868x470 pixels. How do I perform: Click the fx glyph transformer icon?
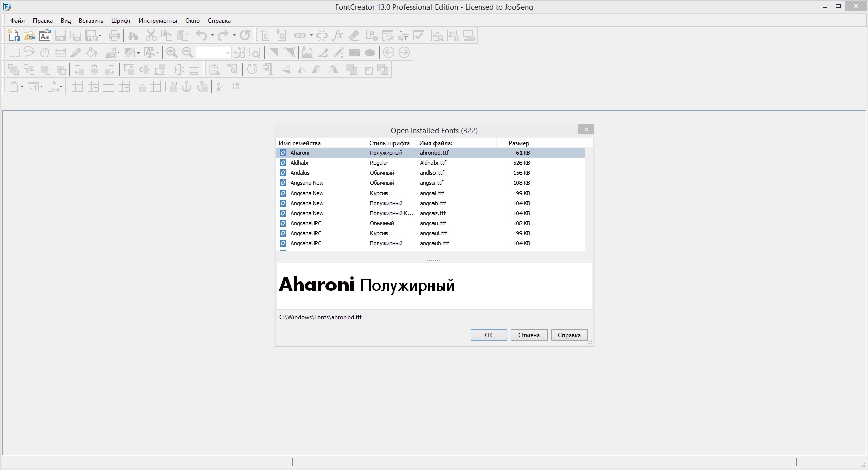[338, 35]
